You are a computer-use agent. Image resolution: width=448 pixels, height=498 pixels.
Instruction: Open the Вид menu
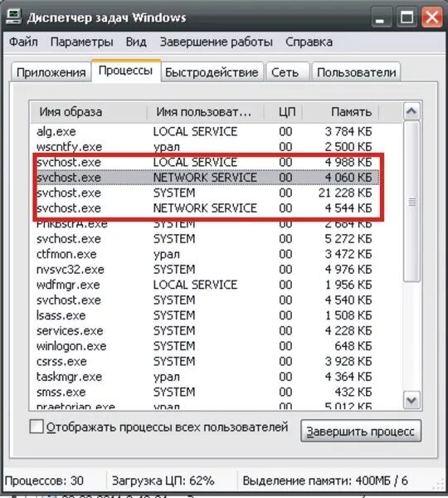click(x=136, y=42)
